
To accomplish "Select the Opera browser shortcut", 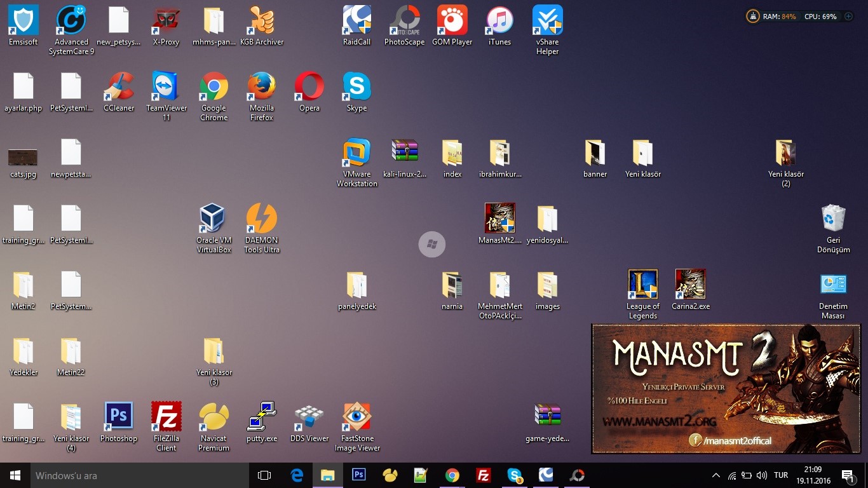I will point(309,92).
